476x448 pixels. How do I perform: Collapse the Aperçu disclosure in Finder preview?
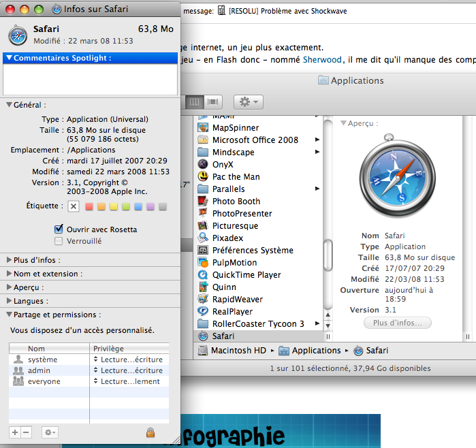pos(343,123)
